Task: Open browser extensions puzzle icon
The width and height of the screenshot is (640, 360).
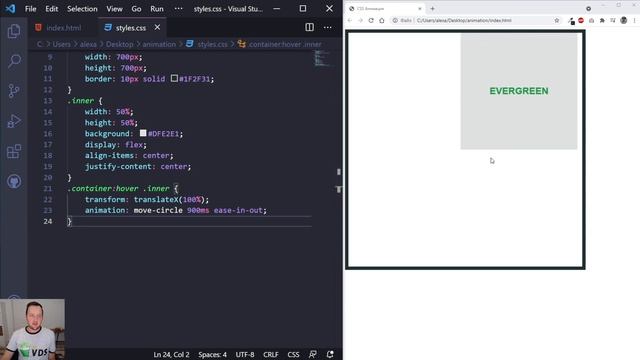Action: pos(602,20)
